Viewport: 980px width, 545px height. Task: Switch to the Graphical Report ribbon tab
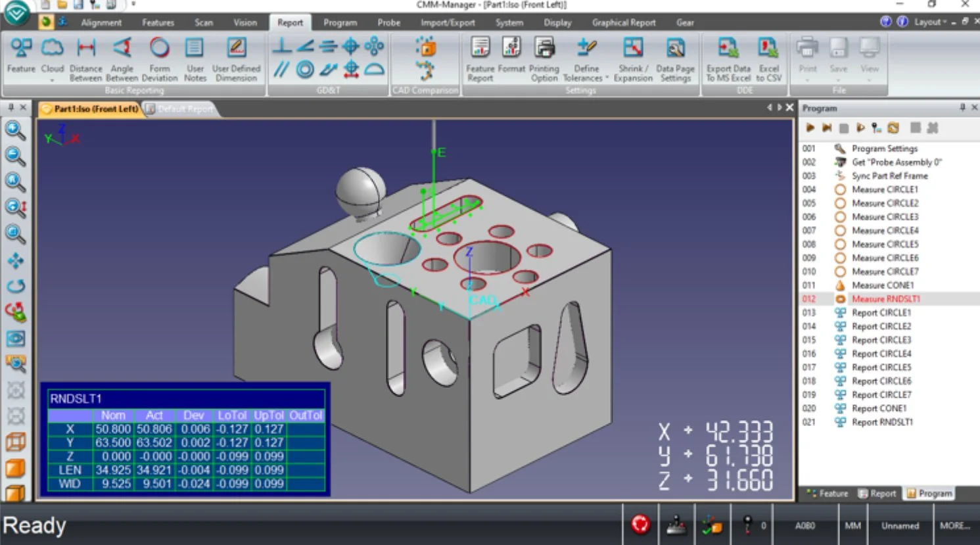[x=623, y=22]
